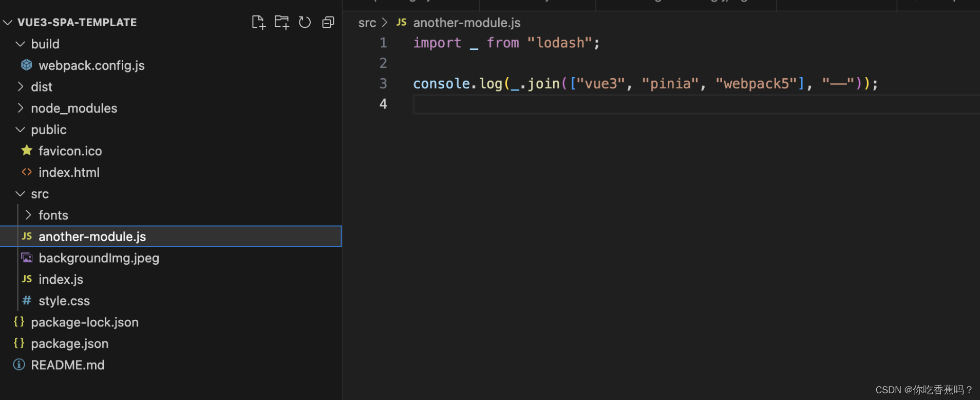Click the info icon beside README.md
This screenshot has width=980, height=400.
click(19, 365)
